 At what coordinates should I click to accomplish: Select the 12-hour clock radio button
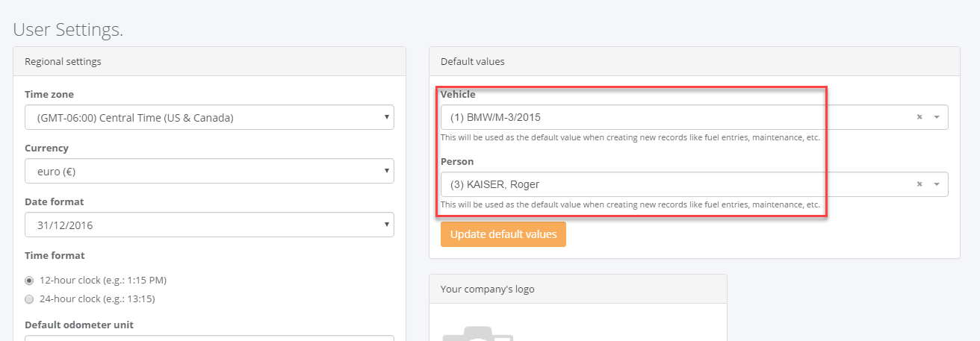click(29, 281)
